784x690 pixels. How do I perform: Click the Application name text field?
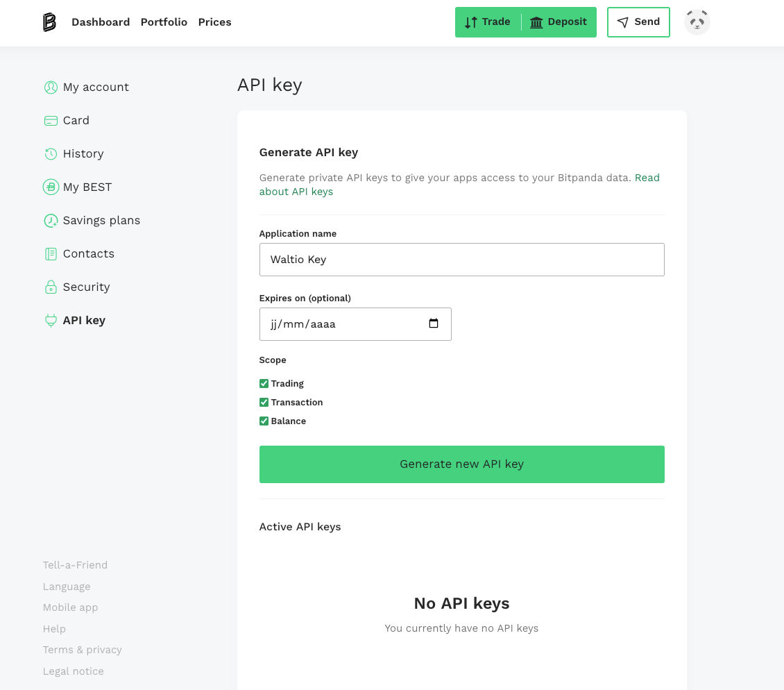tap(461, 260)
